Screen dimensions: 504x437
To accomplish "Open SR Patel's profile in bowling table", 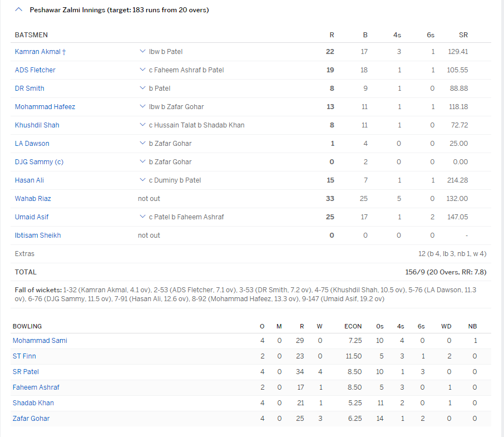I will coord(26,372).
